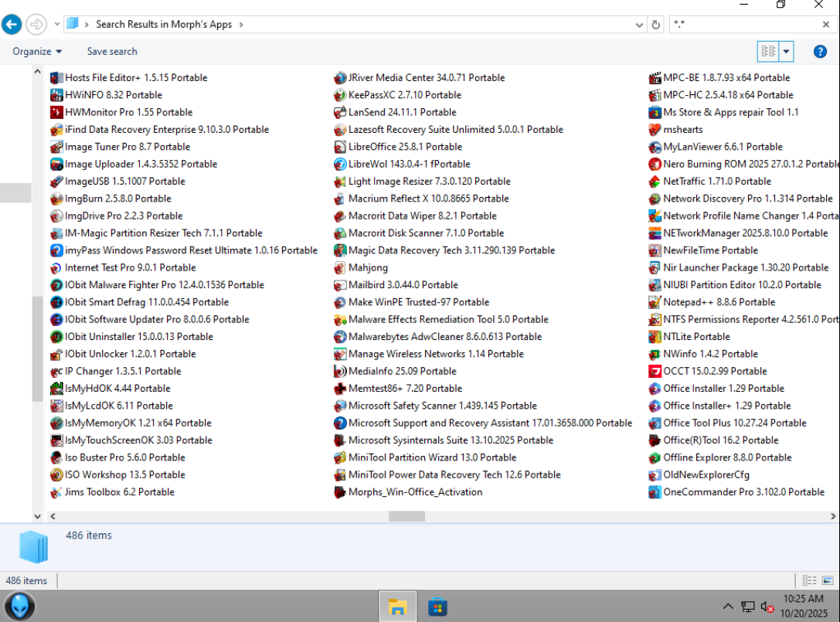Click the Mailbird 3.0.44.0 Portable icon
840x622 pixels.
340,285
